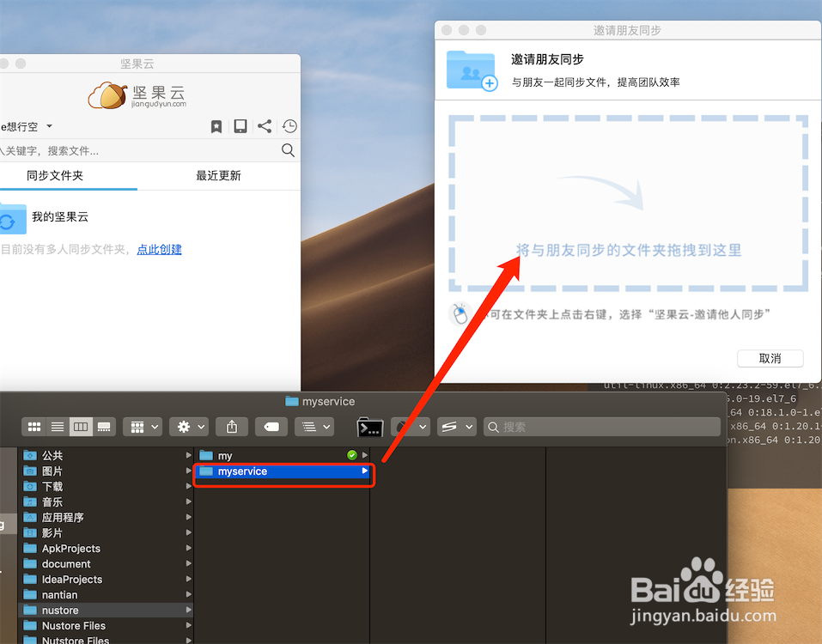Click the 取消 button in invite dialog

(770, 358)
